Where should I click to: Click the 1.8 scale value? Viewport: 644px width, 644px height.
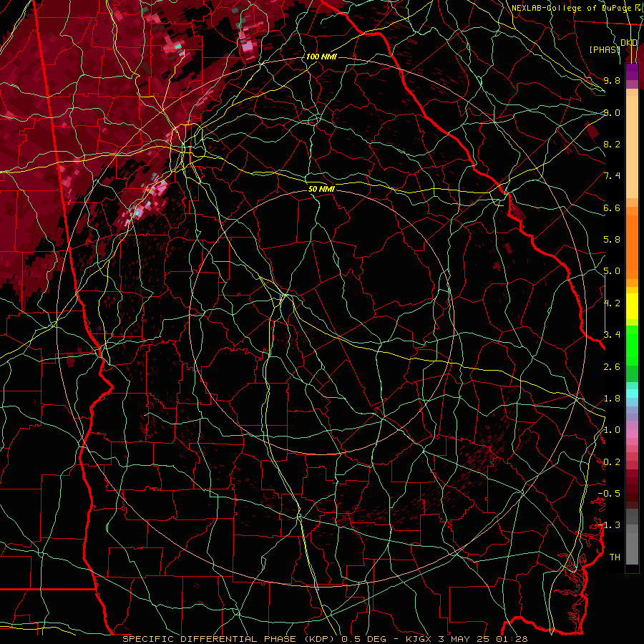pyautogui.click(x=612, y=399)
